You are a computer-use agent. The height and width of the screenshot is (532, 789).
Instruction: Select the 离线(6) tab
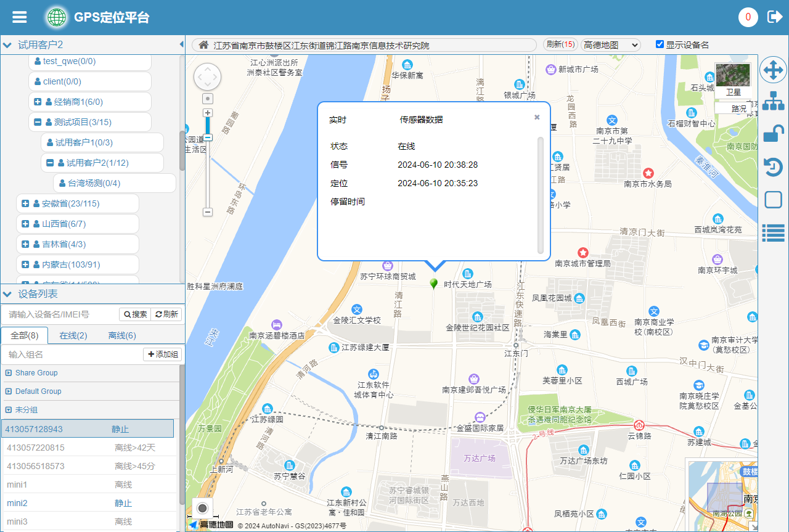(122, 335)
